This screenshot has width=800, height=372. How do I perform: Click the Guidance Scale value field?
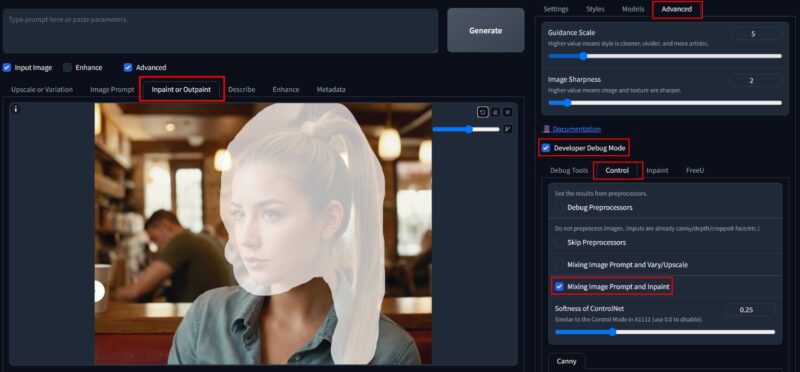click(757, 34)
